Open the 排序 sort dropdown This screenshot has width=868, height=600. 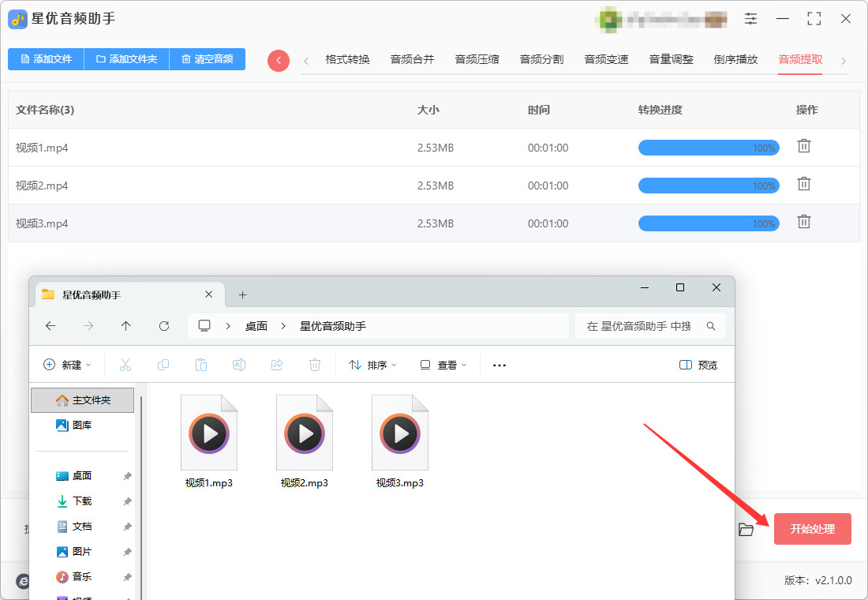(x=372, y=365)
